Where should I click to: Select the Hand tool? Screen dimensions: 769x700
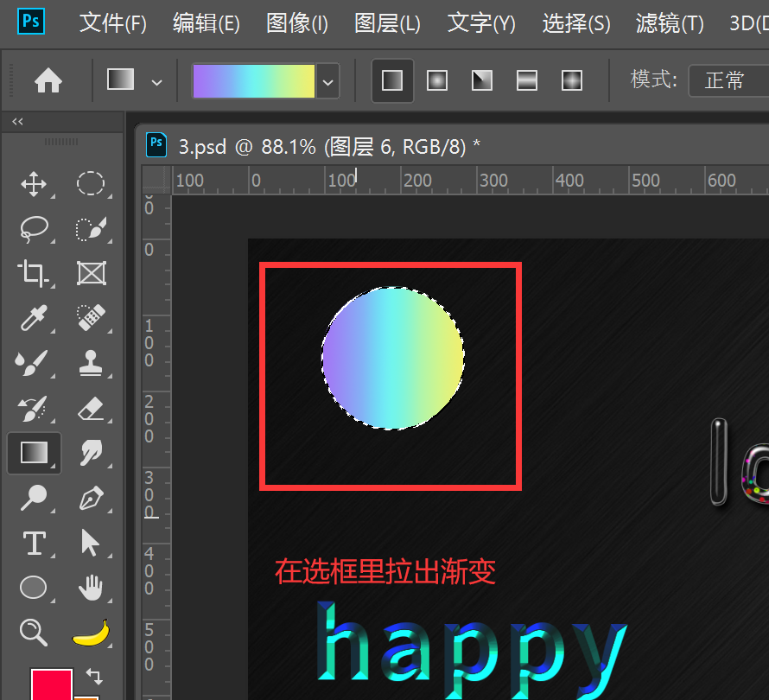click(x=92, y=587)
